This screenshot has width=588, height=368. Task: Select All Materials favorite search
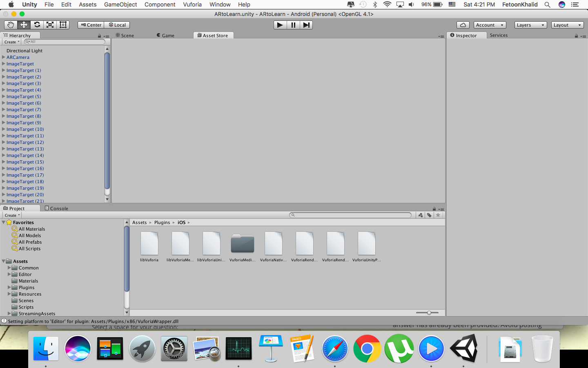pyautogui.click(x=32, y=229)
